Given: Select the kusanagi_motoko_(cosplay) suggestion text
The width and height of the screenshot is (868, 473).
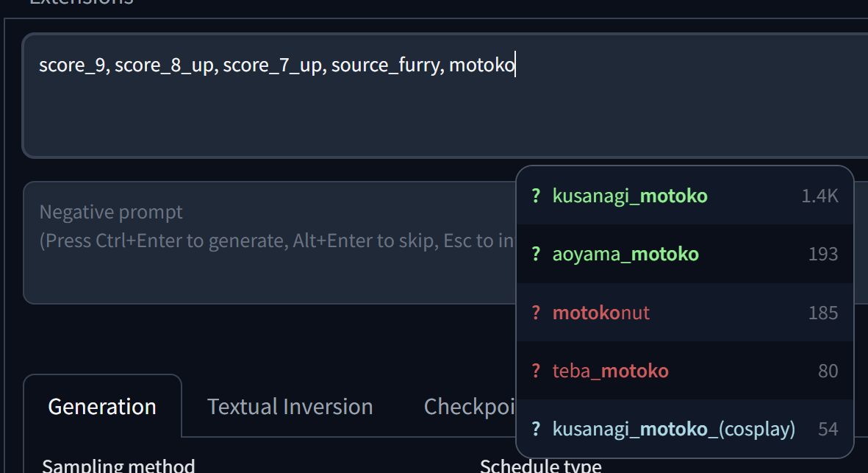Looking at the screenshot, I should [674, 429].
